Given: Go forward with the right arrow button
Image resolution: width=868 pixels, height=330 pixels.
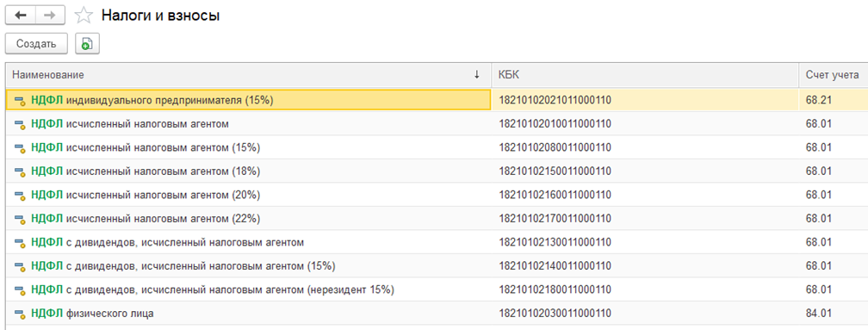Looking at the screenshot, I should coord(50,16).
